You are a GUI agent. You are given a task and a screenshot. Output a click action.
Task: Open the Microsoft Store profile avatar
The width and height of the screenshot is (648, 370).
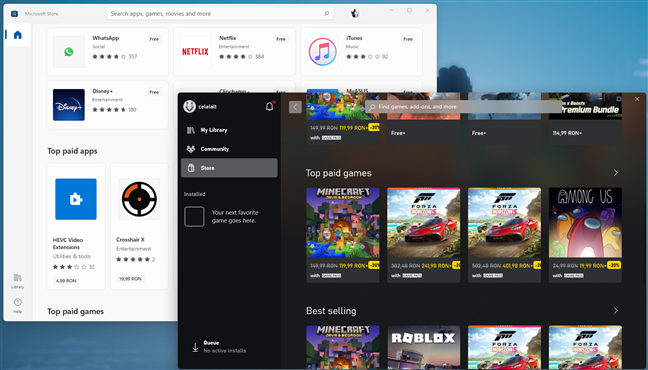355,14
